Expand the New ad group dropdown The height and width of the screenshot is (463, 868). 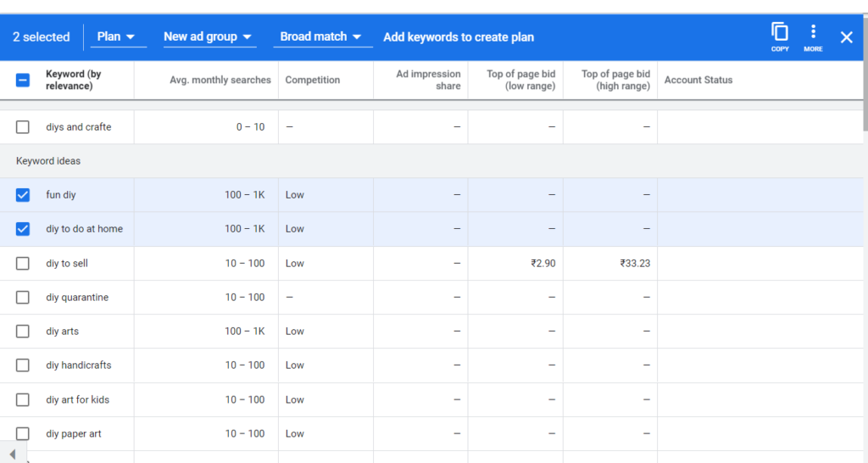pos(209,36)
